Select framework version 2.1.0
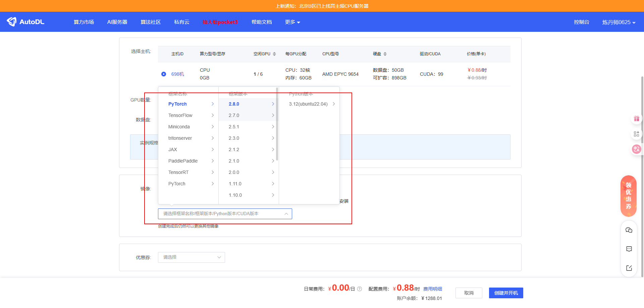The height and width of the screenshot is (308, 644). pyautogui.click(x=249, y=161)
